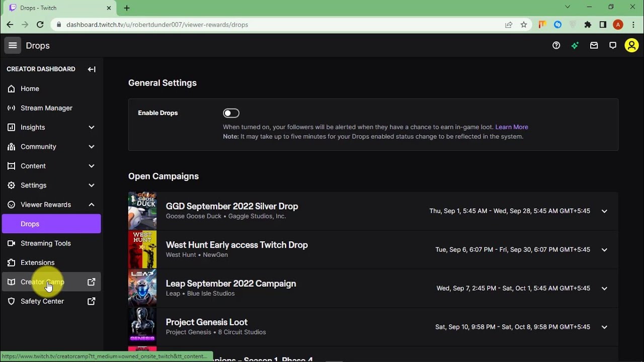Open Extensions in the sidebar
Image resolution: width=644 pixels, height=362 pixels.
[51, 262]
